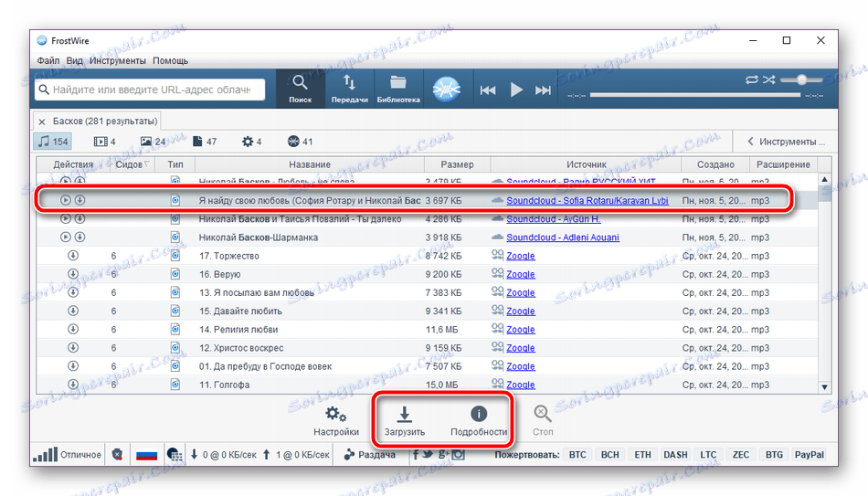Download '14. Религия любви' via row icon

click(x=72, y=329)
